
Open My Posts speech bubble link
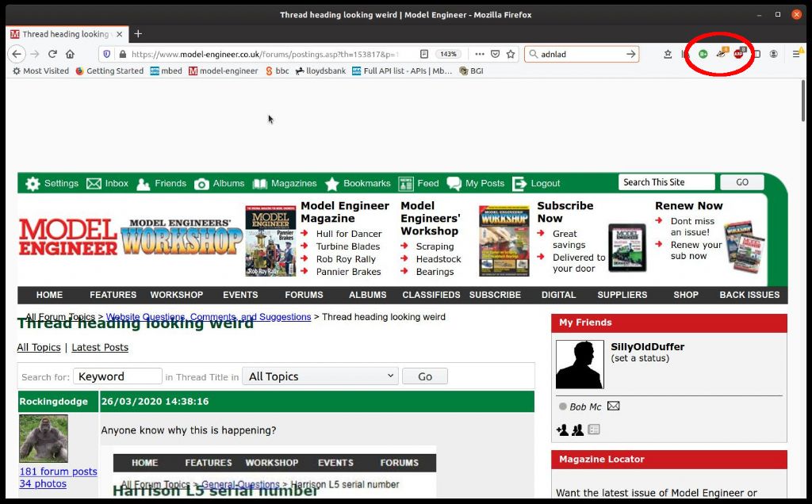(x=476, y=183)
